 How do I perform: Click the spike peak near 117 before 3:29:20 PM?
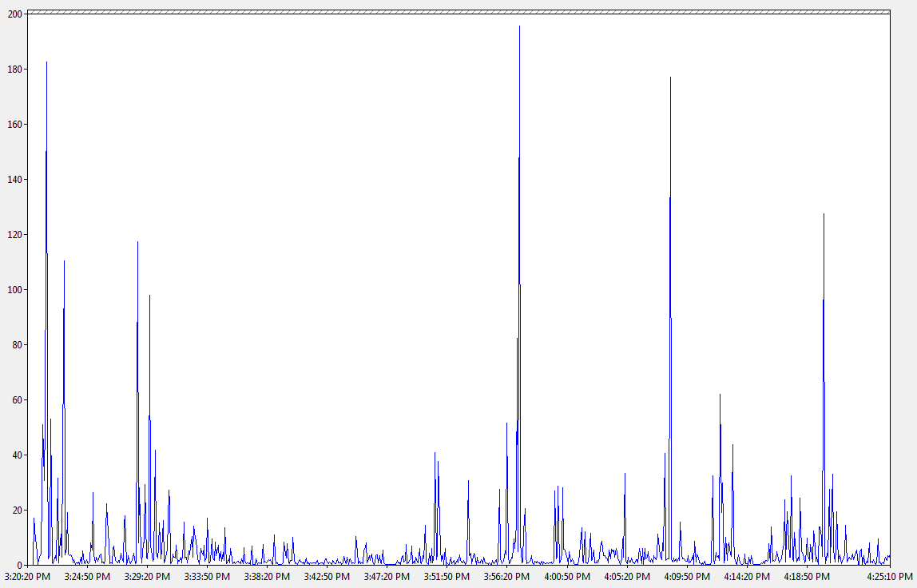(x=137, y=243)
